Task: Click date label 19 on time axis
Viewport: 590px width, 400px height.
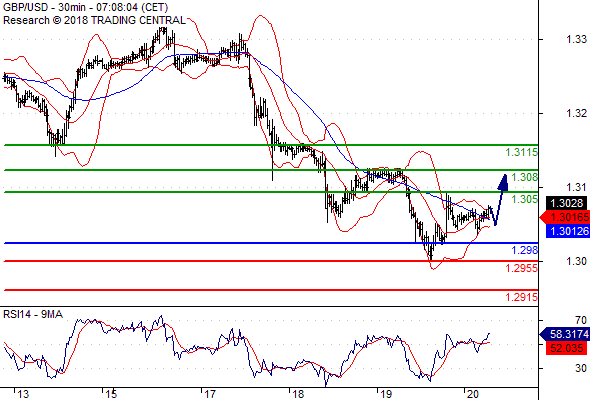Action: coord(386,394)
